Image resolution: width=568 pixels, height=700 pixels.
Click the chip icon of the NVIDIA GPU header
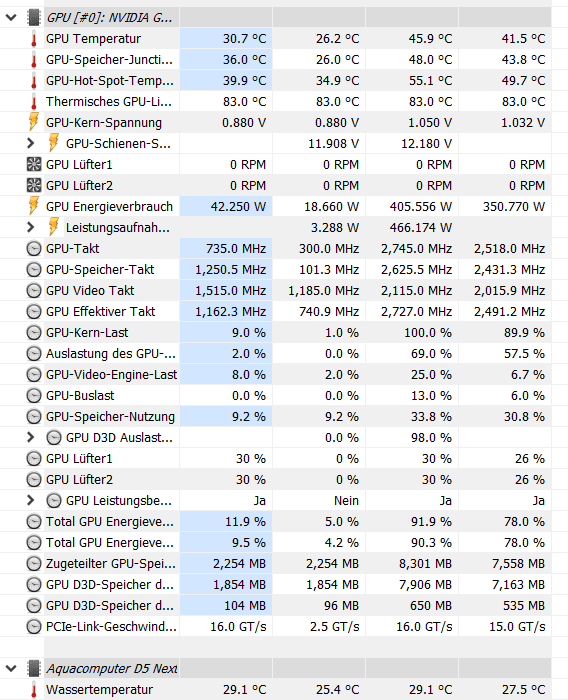(x=34, y=17)
